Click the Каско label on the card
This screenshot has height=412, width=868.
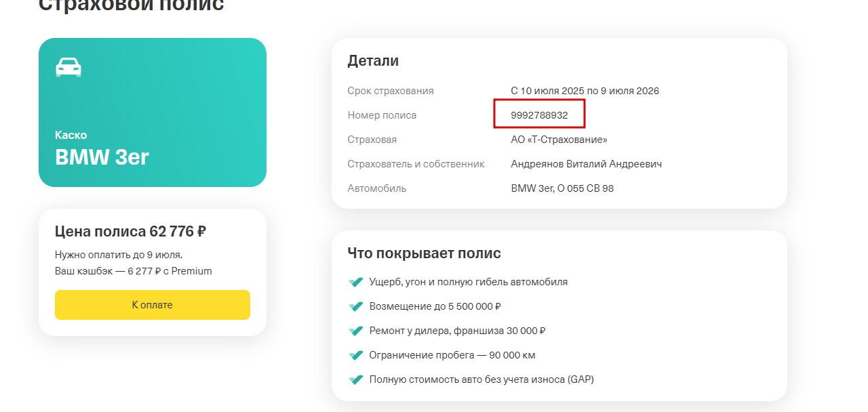tap(71, 135)
